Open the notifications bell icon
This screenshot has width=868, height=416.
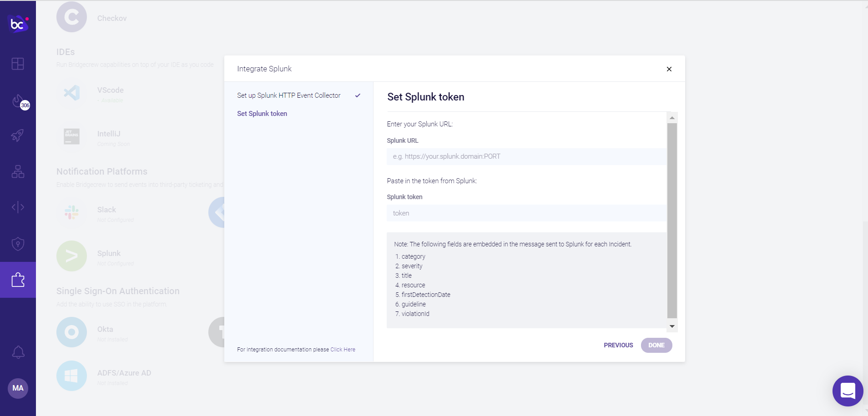(x=18, y=352)
